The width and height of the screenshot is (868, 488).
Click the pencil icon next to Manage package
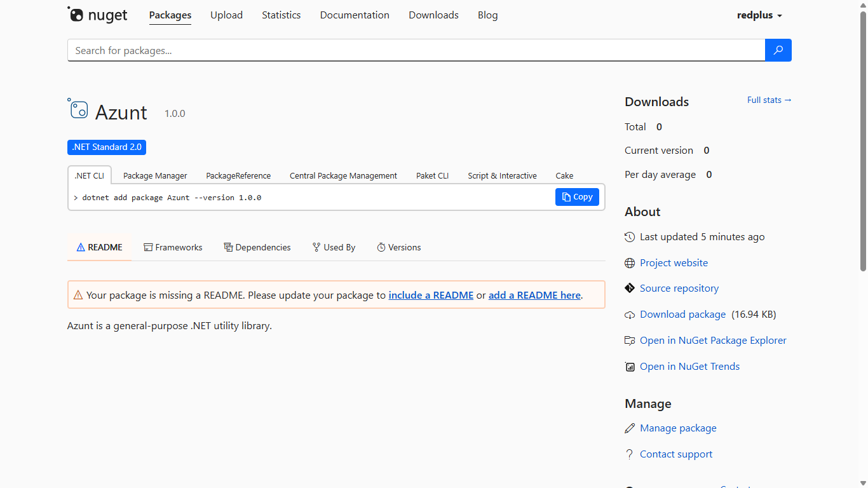click(629, 428)
